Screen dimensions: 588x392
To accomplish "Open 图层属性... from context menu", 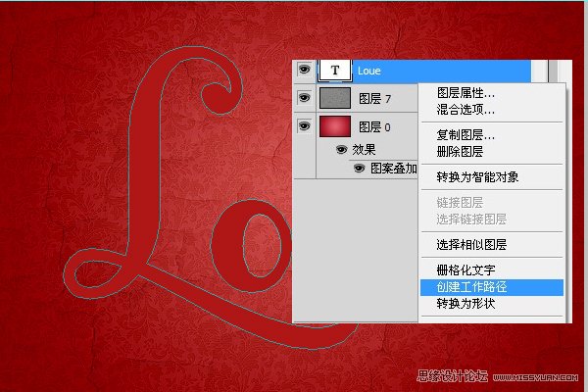I will coord(465,93).
